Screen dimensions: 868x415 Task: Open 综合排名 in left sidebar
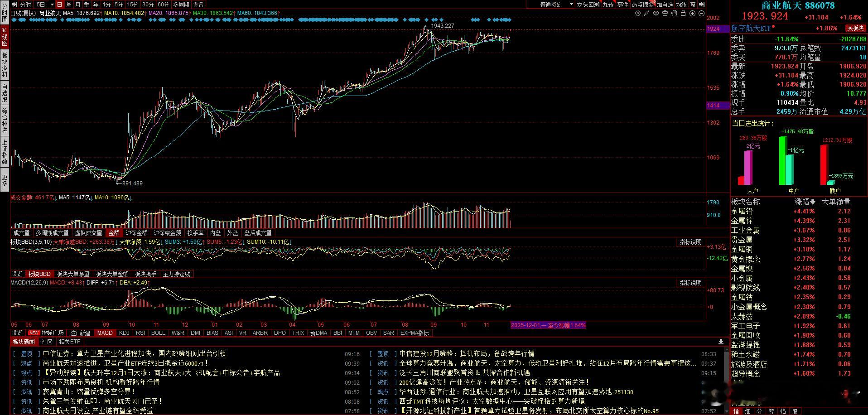pos(5,121)
